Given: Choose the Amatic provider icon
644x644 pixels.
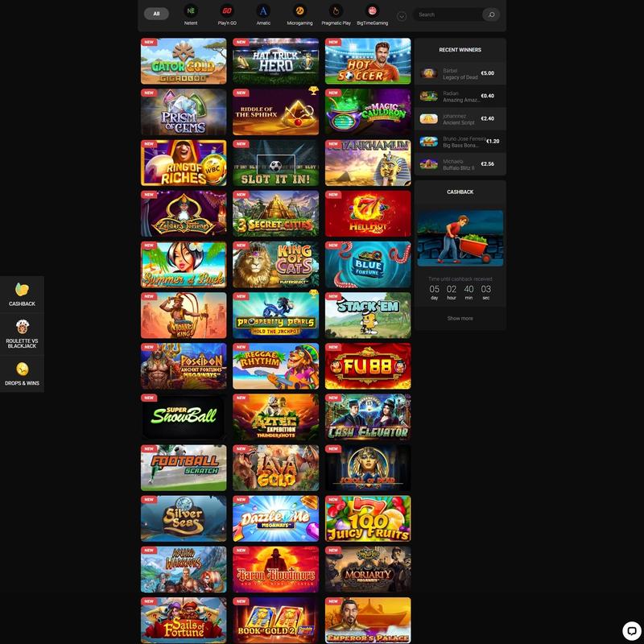Looking at the screenshot, I should pyautogui.click(x=263, y=11).
